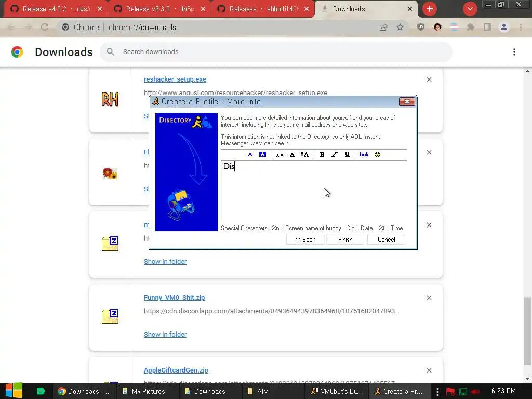Open the reshacker_setup.exe download link

pyautogui.click(x=175, y=79)
